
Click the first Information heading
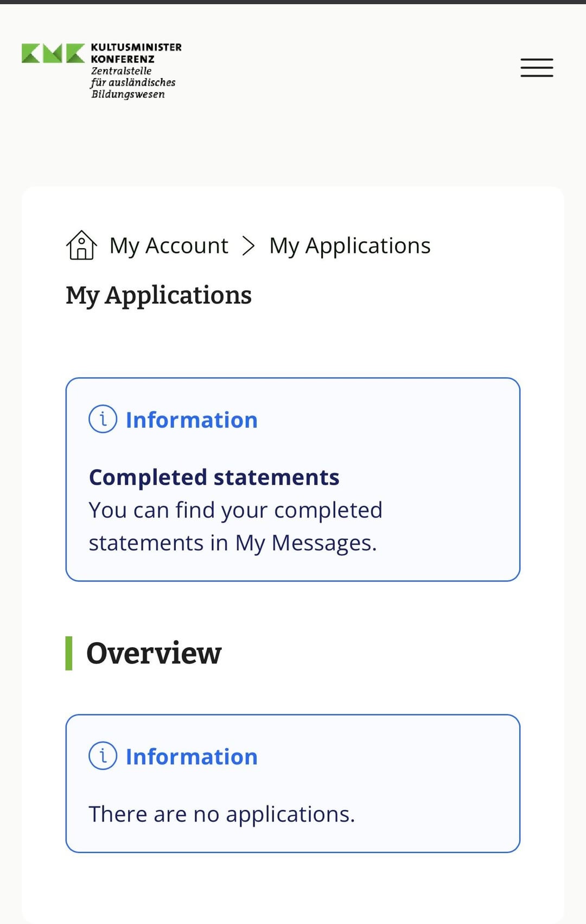[192, 420]
